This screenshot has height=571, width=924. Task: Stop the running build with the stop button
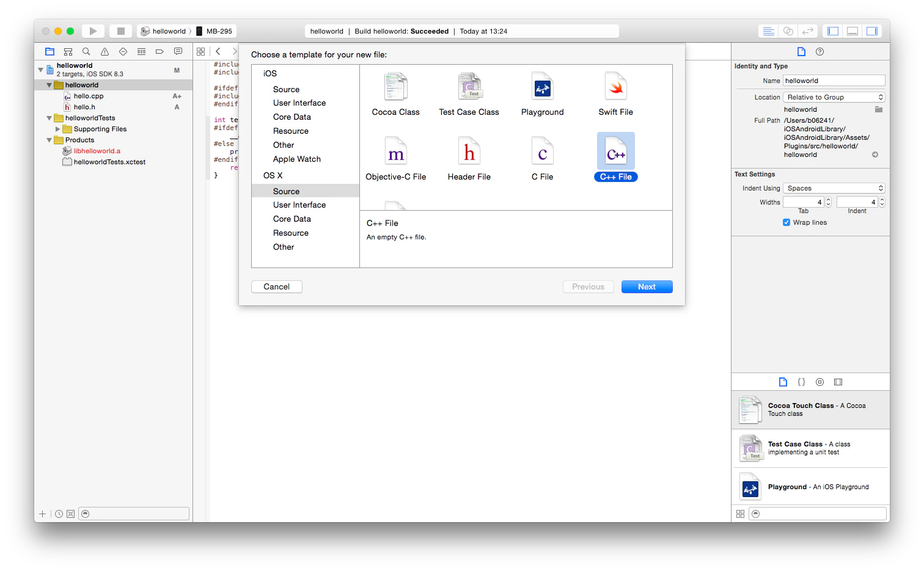(x=121, y=31)
